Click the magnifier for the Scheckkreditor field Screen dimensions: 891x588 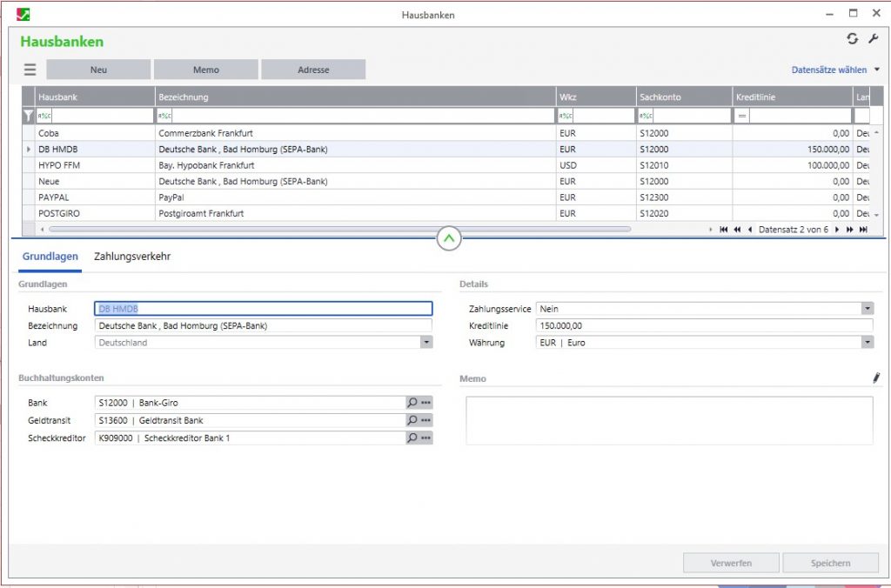(412, 438)
